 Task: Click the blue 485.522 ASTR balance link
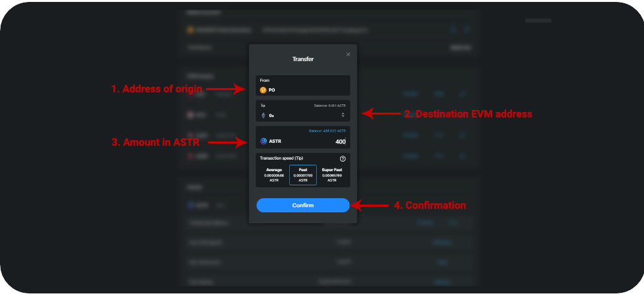(x=327, y=131)
